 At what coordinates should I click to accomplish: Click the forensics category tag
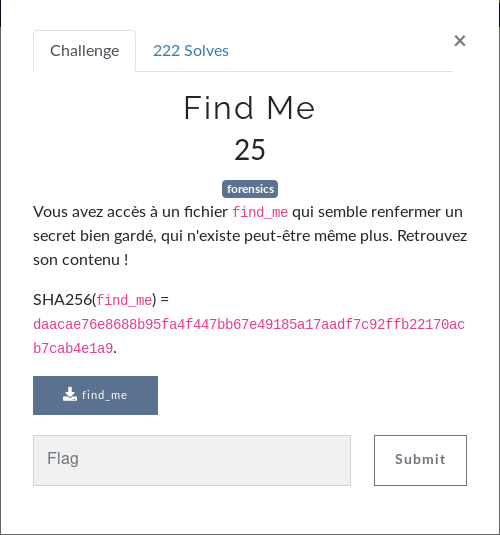click(x=250, y=189)
